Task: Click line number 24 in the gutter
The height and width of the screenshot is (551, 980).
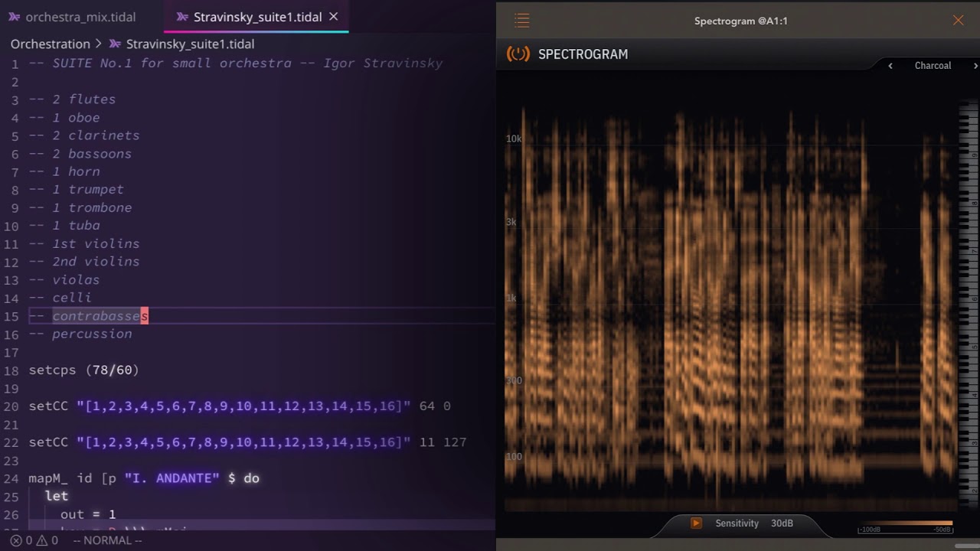Action: (x=11, y=478)
